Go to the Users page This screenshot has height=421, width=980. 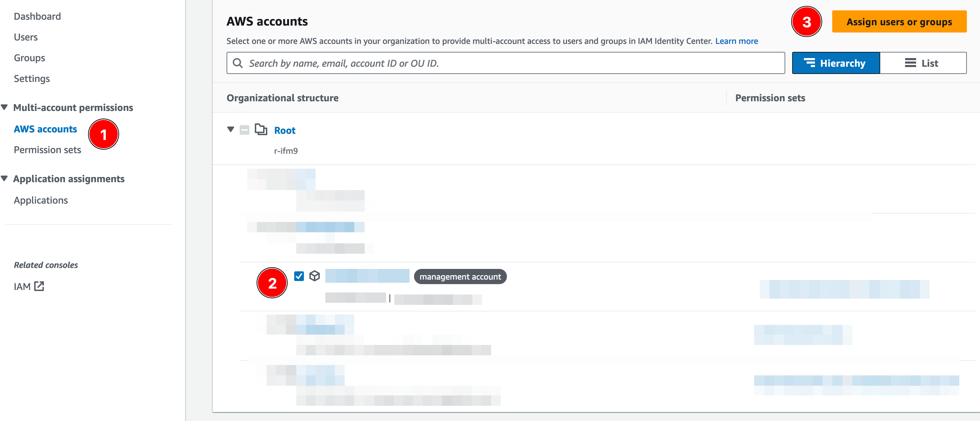click(x=26, y=37)
